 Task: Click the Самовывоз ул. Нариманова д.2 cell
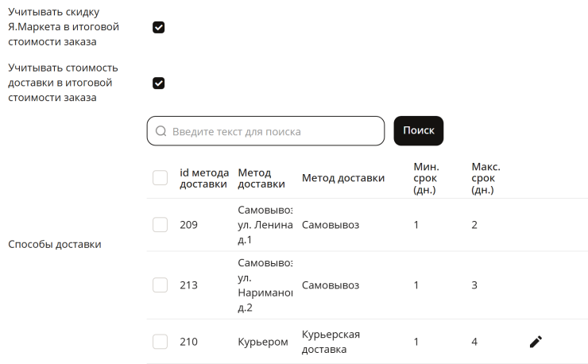tap(265, 285)
